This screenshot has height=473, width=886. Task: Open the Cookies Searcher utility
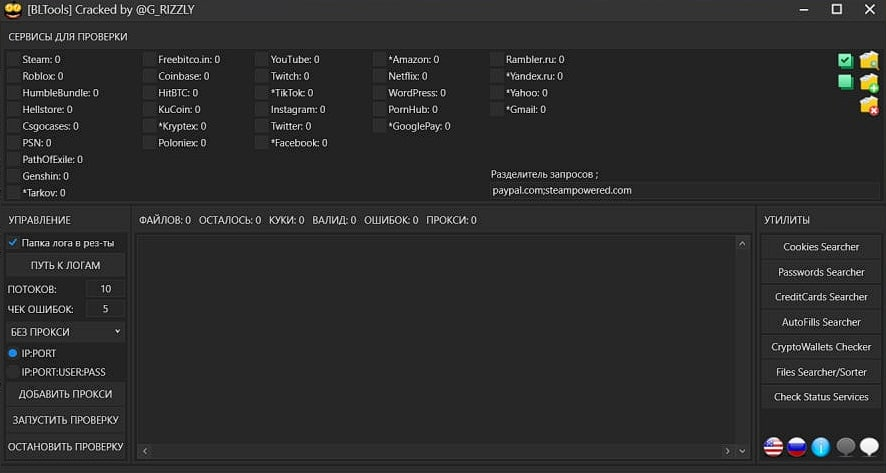coord(821,247)
